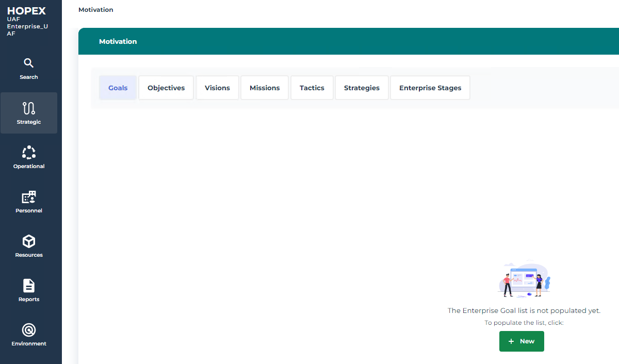Click the Reports document icon
The height and width of the screenshot is (364, 619).
pyautogui.click(x=29, y=286)
